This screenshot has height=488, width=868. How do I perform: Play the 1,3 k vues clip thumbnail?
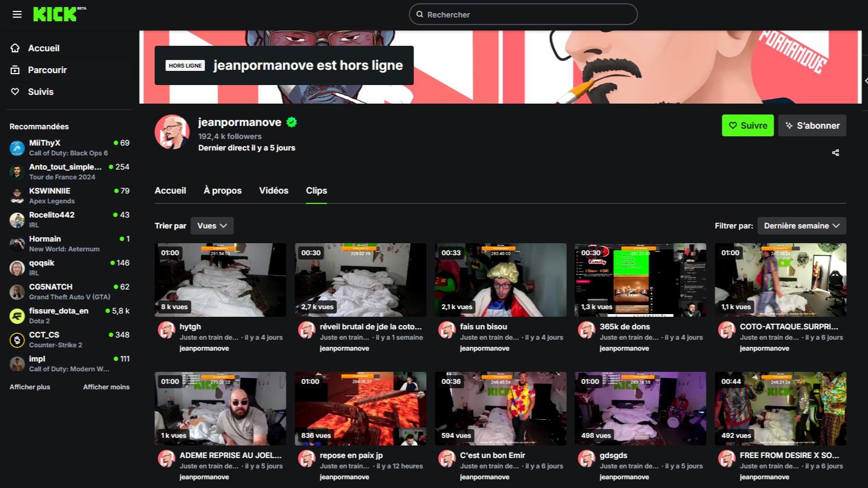tap(640, 280)
